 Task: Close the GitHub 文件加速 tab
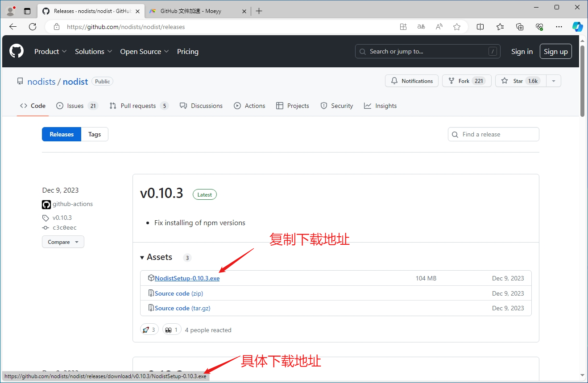click(x=244, y=11)
